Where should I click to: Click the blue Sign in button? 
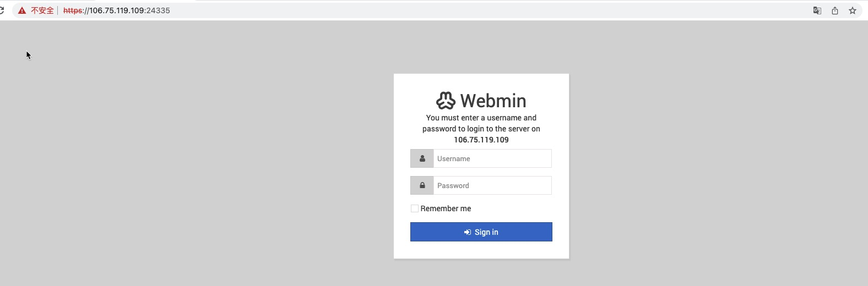point(481,232)
